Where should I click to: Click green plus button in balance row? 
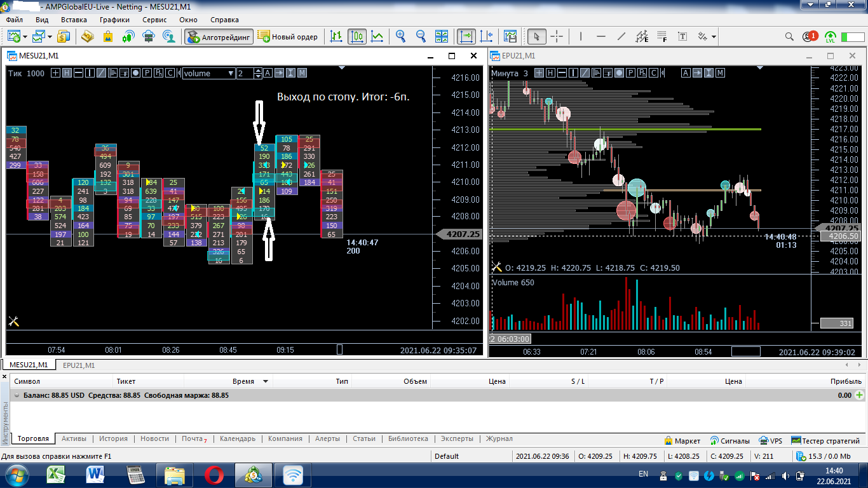pos(860,395)
